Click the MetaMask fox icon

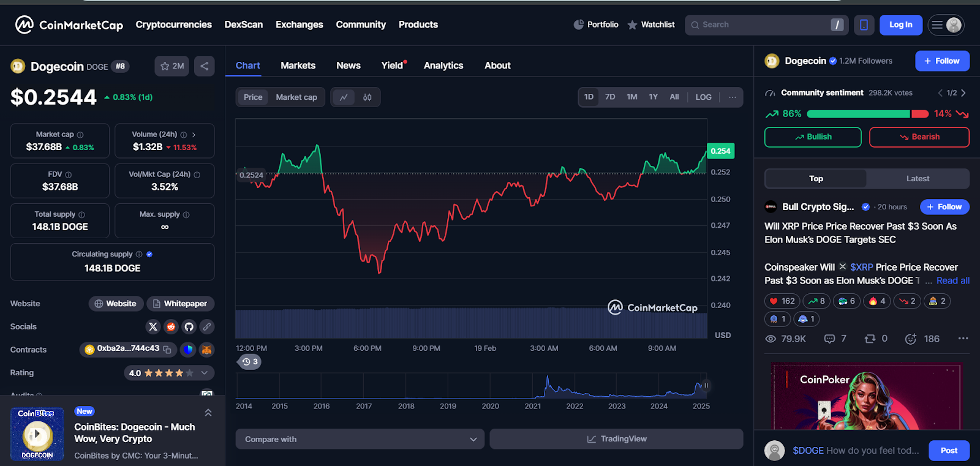pos(207,350)
